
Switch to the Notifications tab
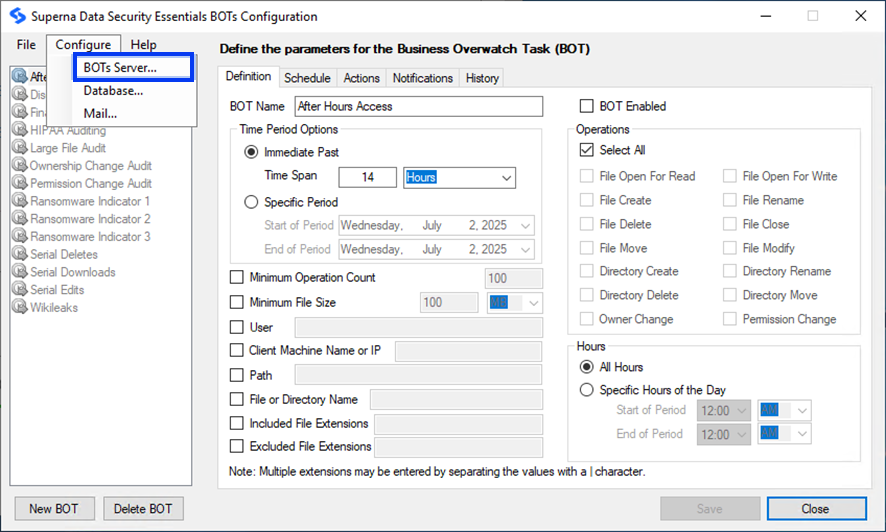point(423,78)
